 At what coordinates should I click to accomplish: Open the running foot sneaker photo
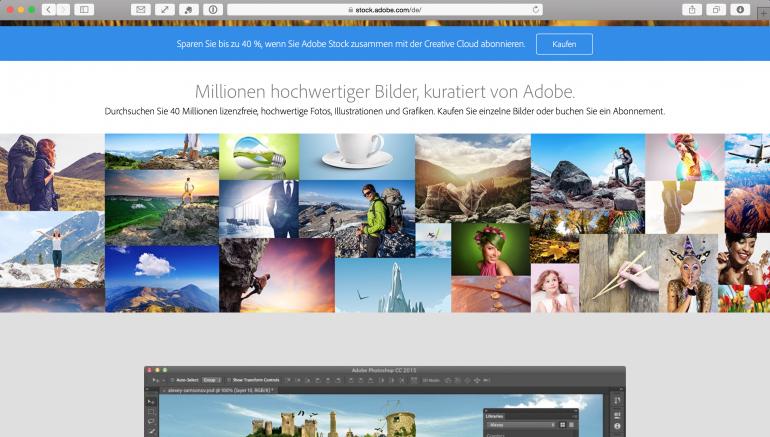pyautogui.click(x=685, y=207)
